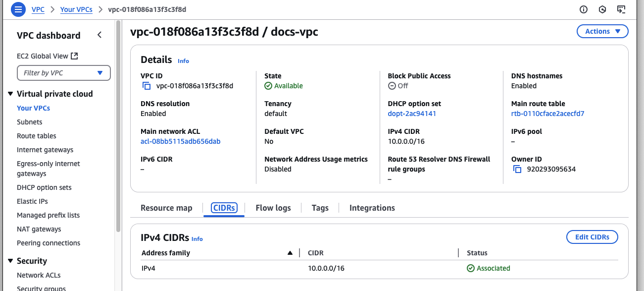644x291 pixels.
Task: Click the Edit CIDRs button
Action: coord(592,236)
